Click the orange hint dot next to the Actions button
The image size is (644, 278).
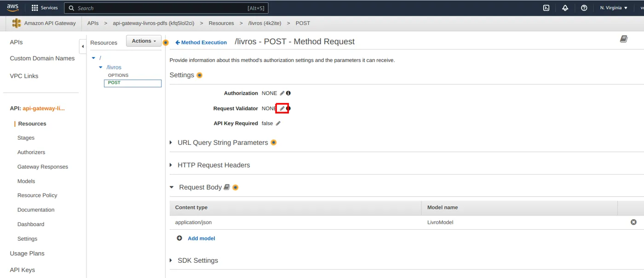click(166, 43)
